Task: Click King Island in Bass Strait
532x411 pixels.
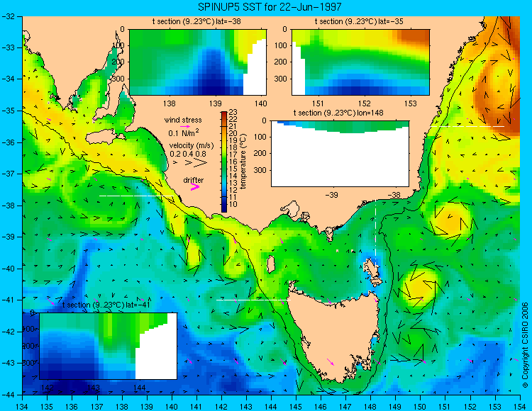Action: [270, 264]
